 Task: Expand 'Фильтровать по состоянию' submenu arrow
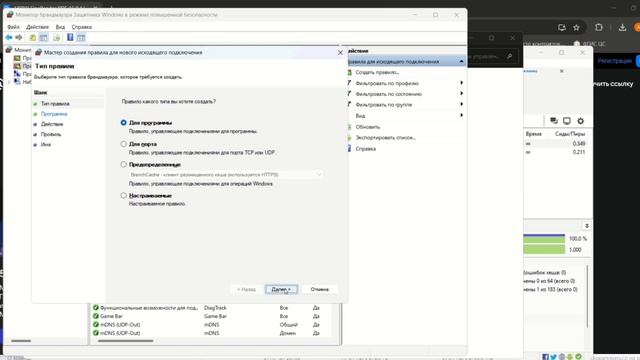[x=461, y=93]
